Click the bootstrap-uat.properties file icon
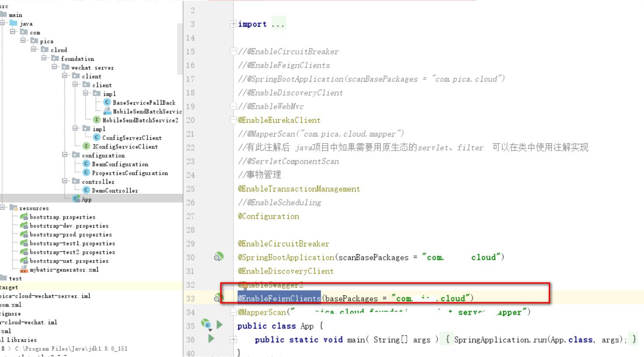The height and width of the screenshot is (357, 644). point(24,260)
